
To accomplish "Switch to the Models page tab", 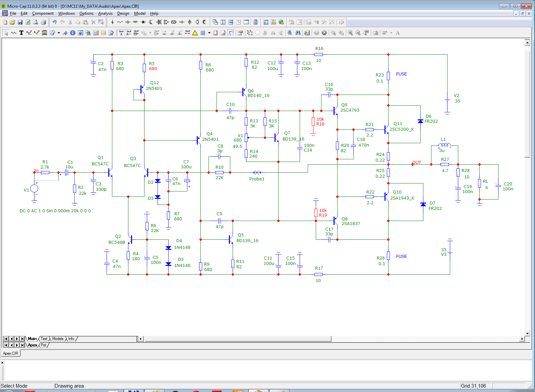I will coord(58,339).
